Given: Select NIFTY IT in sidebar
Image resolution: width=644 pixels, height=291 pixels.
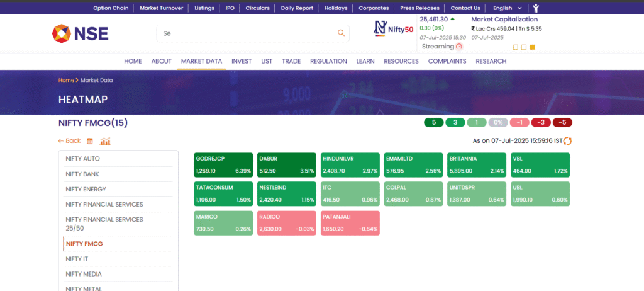Looking at the screenshot, I should pos(118,259).
